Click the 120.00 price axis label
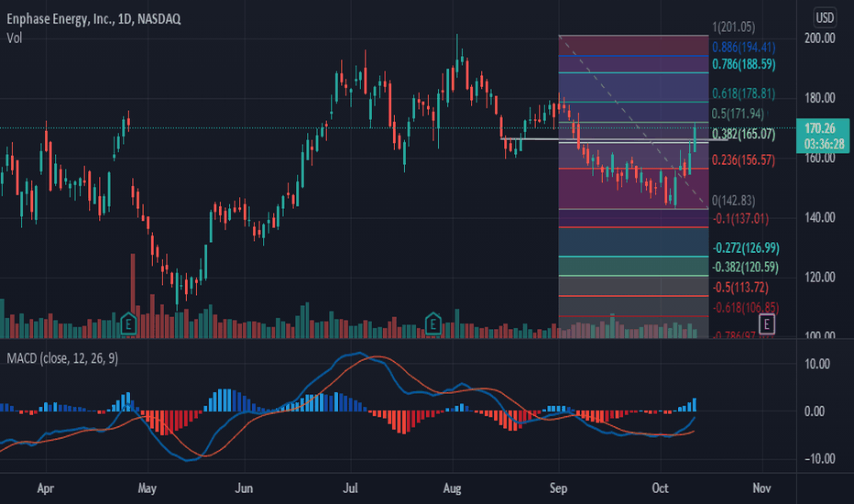This screenshot has height=504, width=854. pyautogui.click(x=820, y=278)
